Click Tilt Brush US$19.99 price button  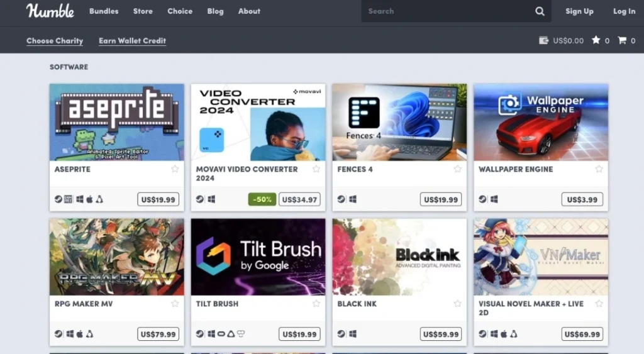[x=299, y=334]
